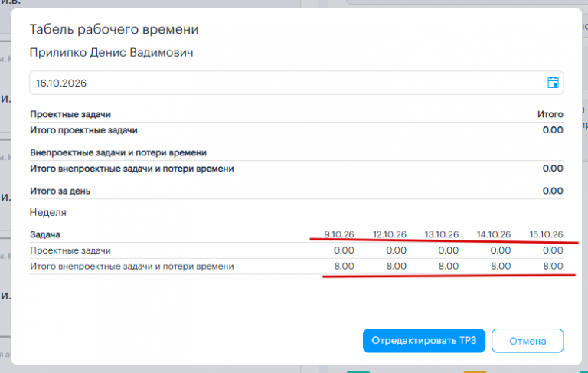This screenshot has height=373, width=588.
Task: Select the 12.10.26 column header
Action: point(389,234)
